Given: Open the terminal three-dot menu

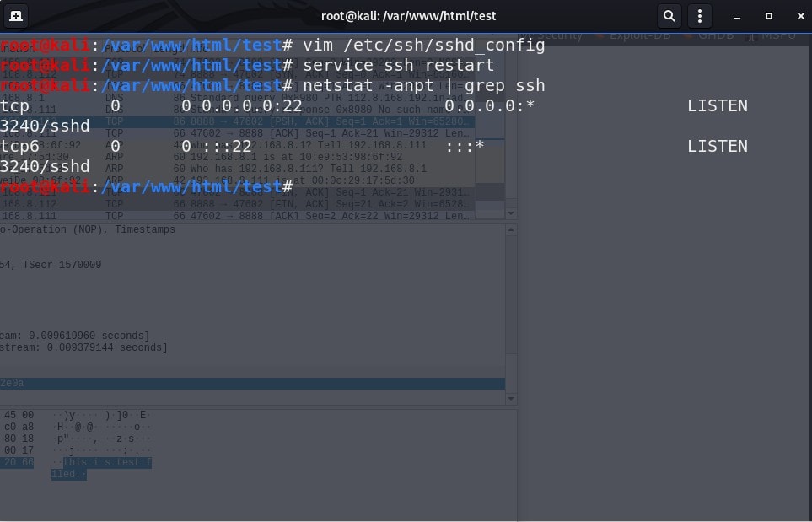Looking at the screenshot, I should point(700,16).
